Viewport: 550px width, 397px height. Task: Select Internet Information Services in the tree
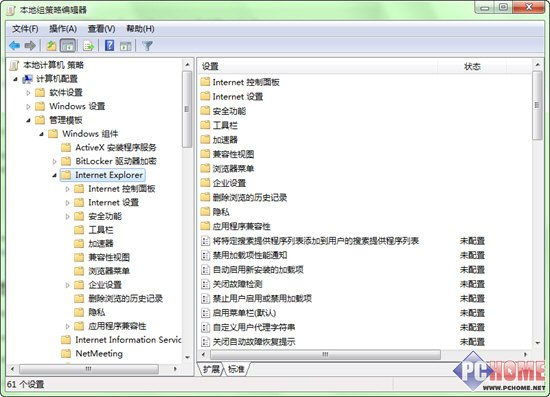tap(128, 340)
